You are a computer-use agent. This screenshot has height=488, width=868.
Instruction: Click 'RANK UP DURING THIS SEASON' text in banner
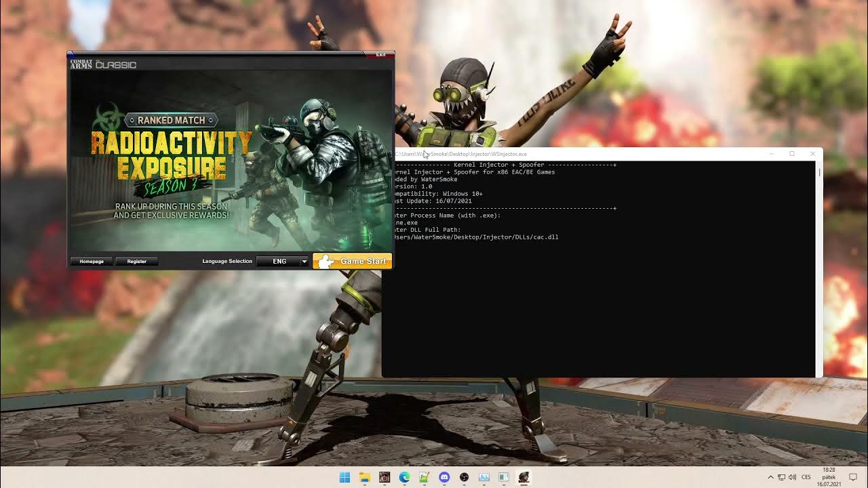click(x=171, y=206)
